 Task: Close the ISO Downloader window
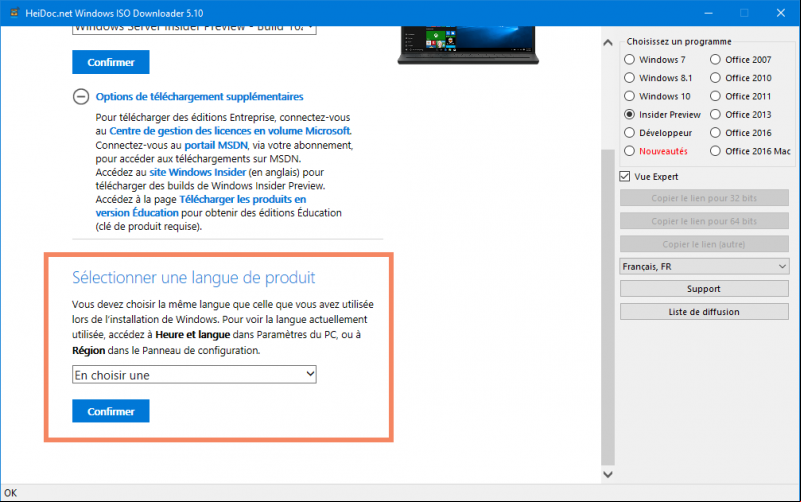[x=781, y=13]
